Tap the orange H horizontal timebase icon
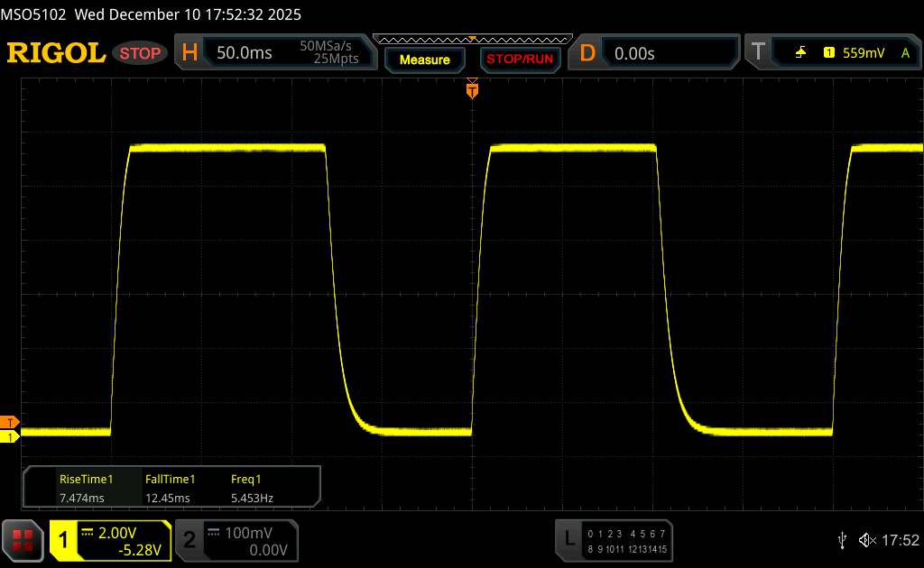Screen dimensions: 924x568 (189, 53)
